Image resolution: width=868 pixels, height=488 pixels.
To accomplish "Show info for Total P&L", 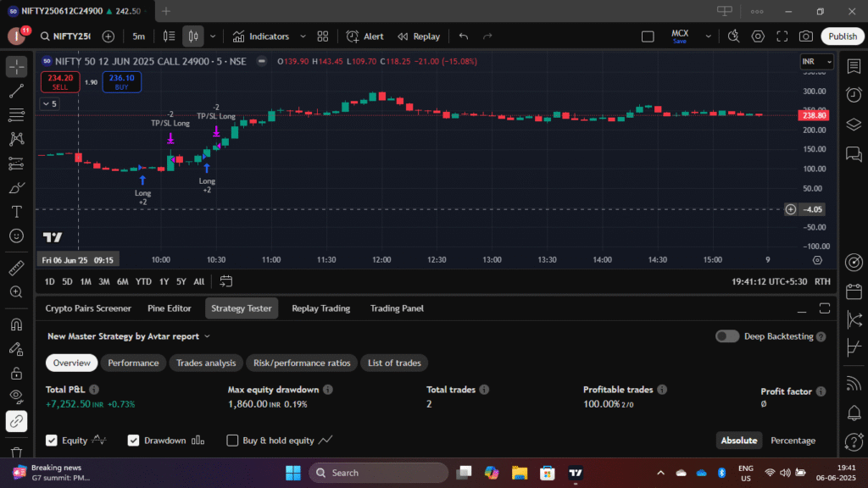I will coord(94,390).
